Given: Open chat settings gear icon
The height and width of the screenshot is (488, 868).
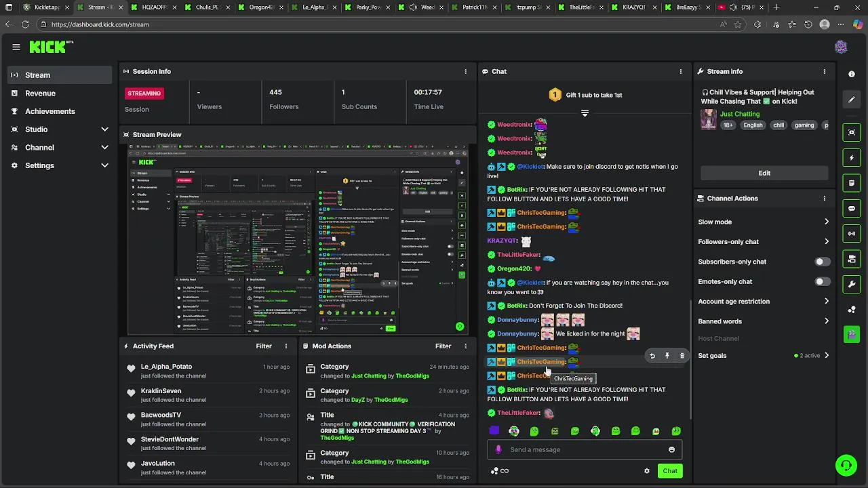Looking at the screenshot, I should pos(647,471).
